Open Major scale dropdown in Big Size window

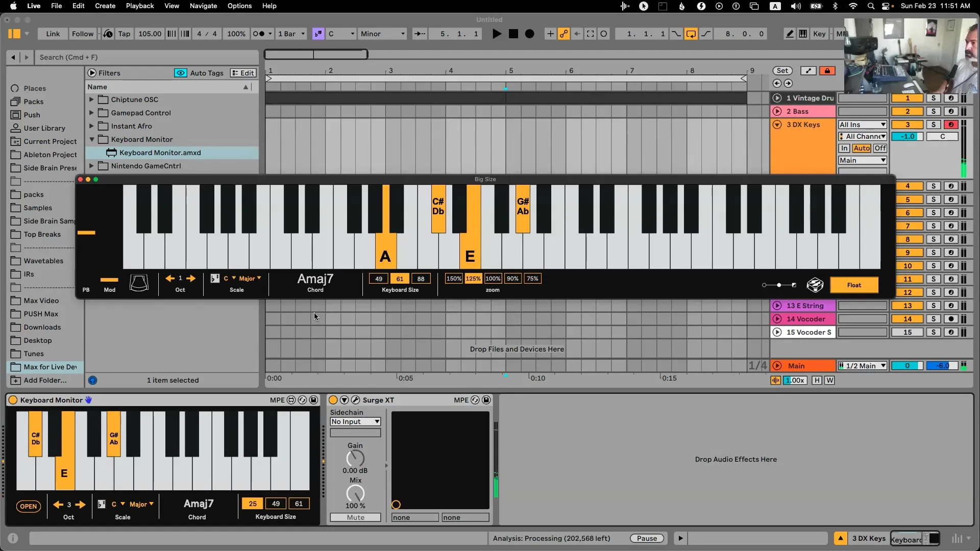click(250, 279)
